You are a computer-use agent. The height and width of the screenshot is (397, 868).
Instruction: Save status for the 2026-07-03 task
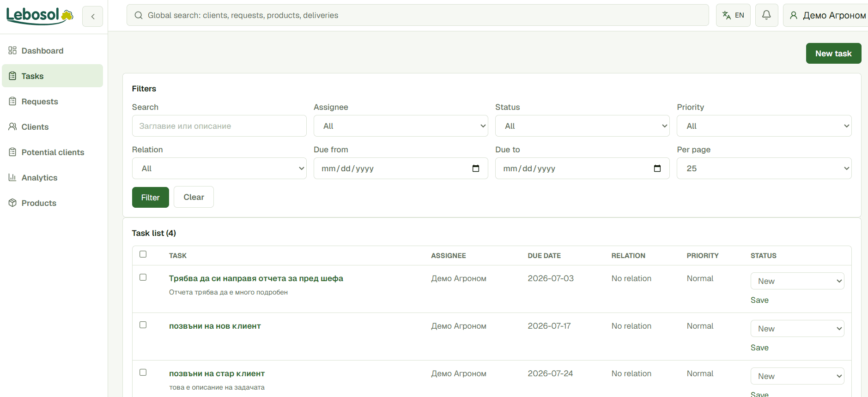(759, 300)
